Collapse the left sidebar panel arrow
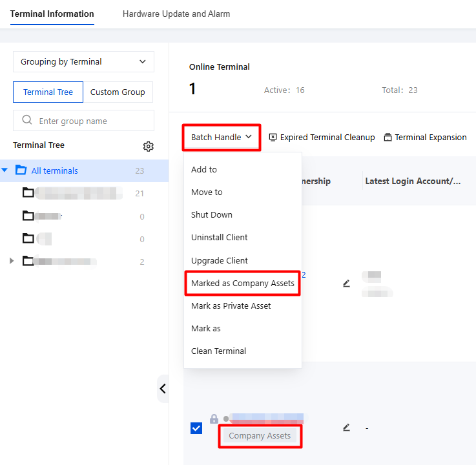 tap(163, 389)
